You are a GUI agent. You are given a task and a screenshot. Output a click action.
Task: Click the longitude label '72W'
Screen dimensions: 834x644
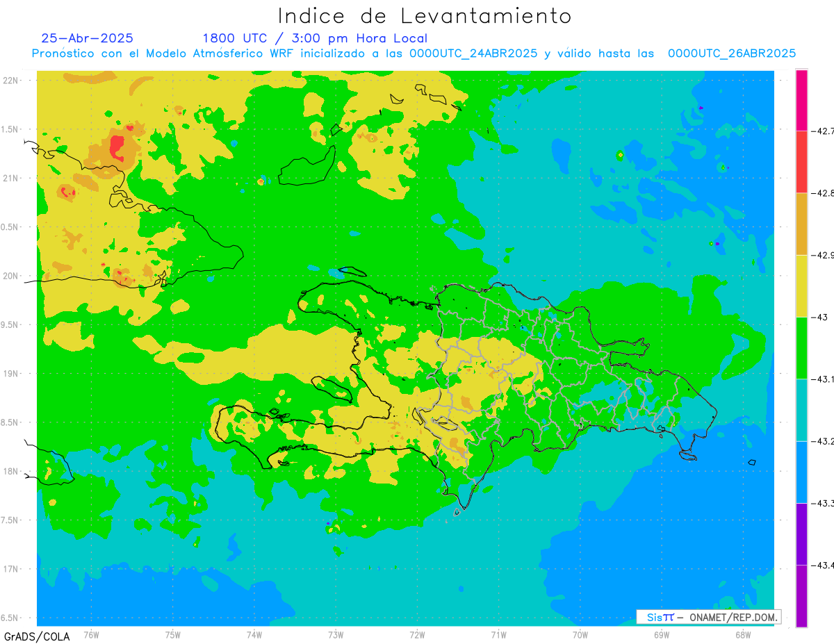[x=417, y=634]
